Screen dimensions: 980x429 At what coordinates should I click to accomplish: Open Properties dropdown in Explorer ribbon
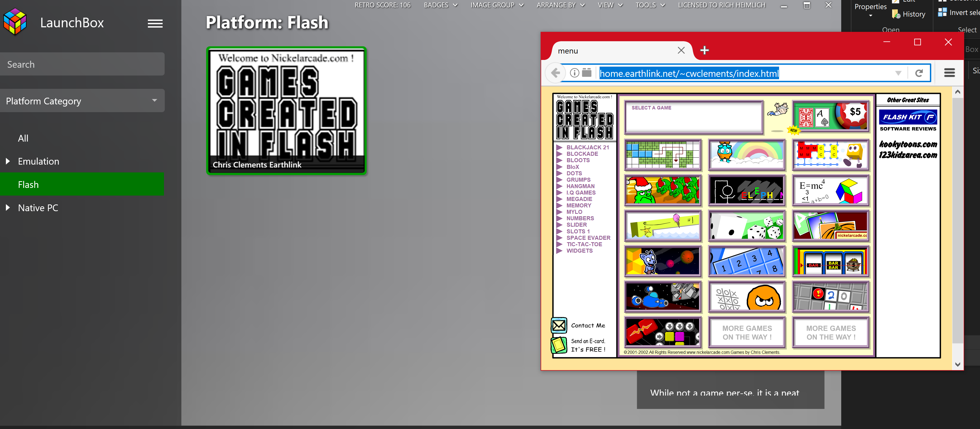point(870,10)
